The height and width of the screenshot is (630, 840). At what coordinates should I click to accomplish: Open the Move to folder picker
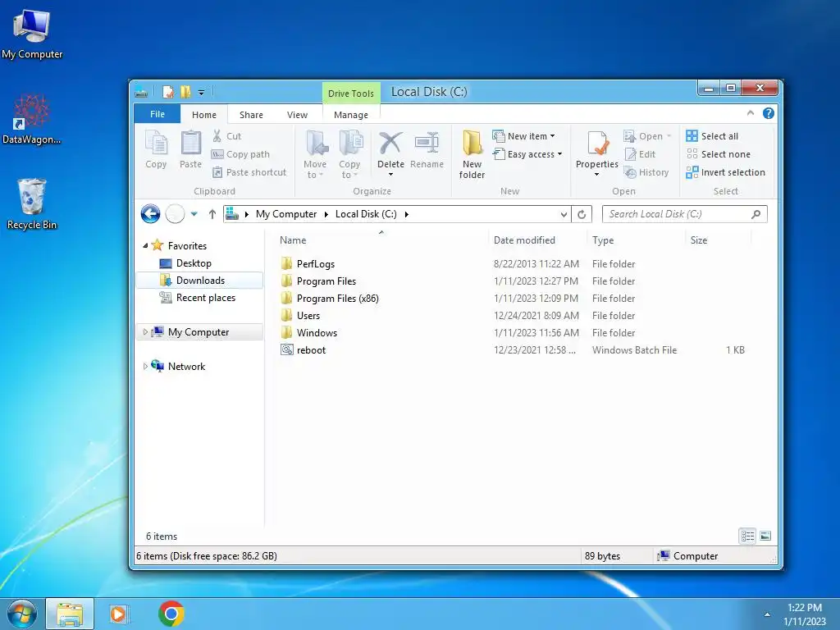[315, 154]
